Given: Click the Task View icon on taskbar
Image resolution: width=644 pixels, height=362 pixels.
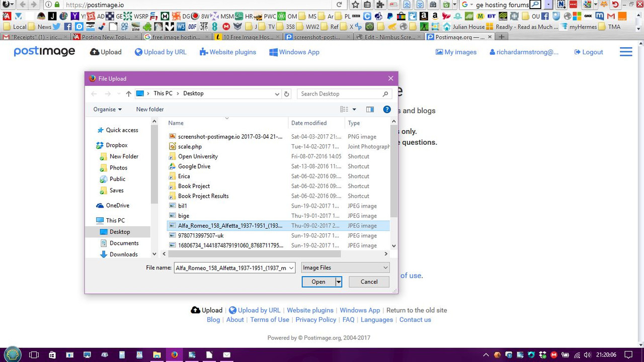Looking at the screenshot, I should pos(34,354).
